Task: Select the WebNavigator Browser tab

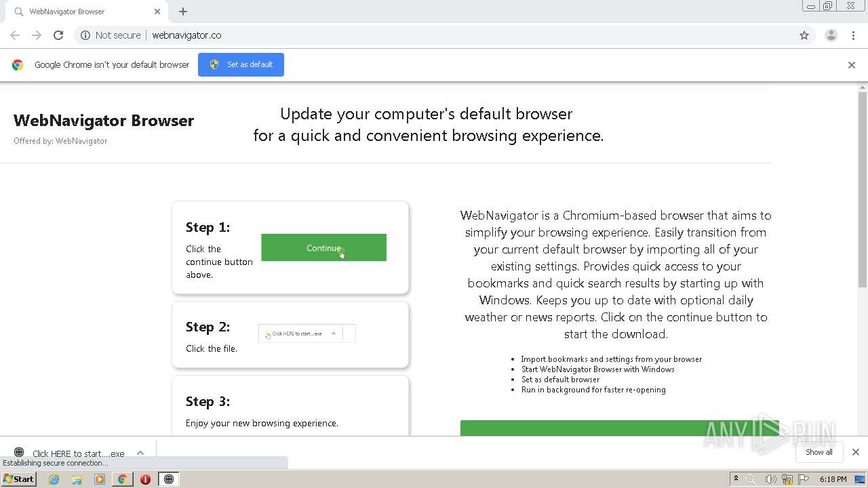Action: tap(81, 12)
